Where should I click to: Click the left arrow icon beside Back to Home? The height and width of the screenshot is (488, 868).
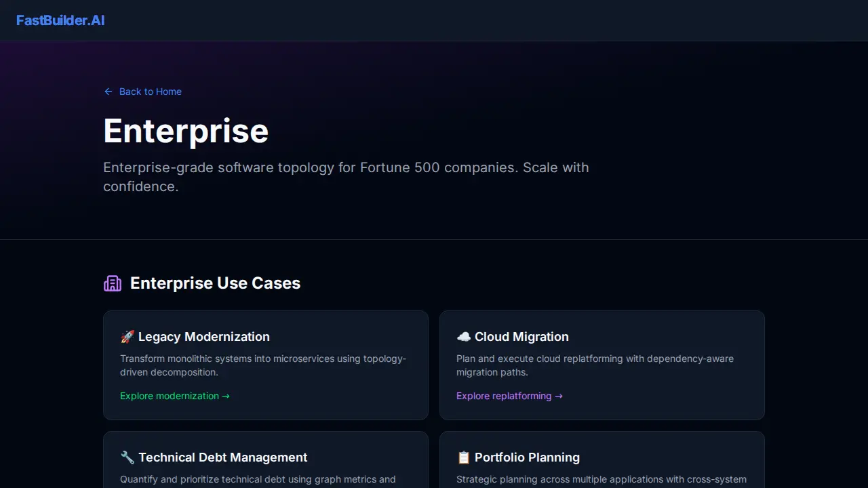pyautogui.click(x=108, y=91)
